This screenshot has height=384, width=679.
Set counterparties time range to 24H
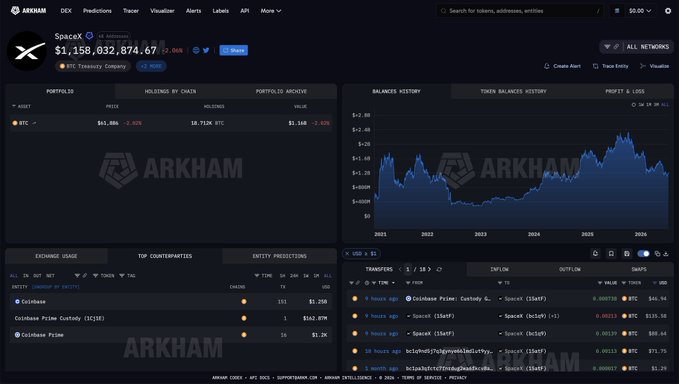point(294,275)
